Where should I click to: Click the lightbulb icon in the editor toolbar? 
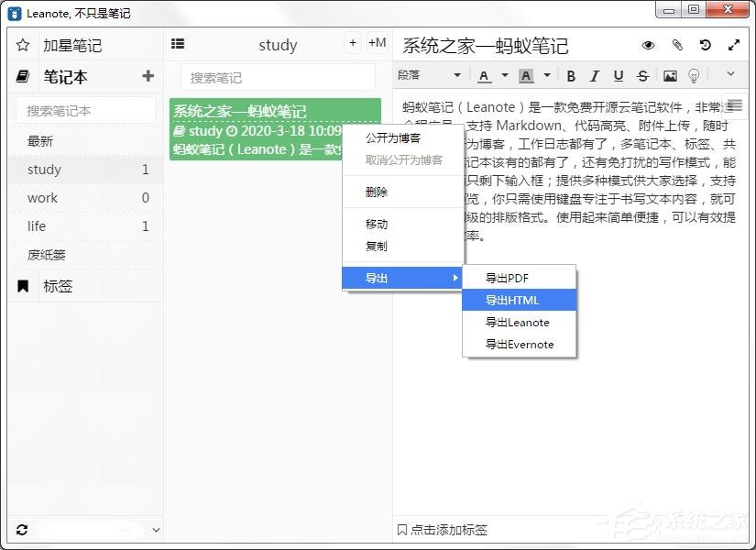[695, 74]
